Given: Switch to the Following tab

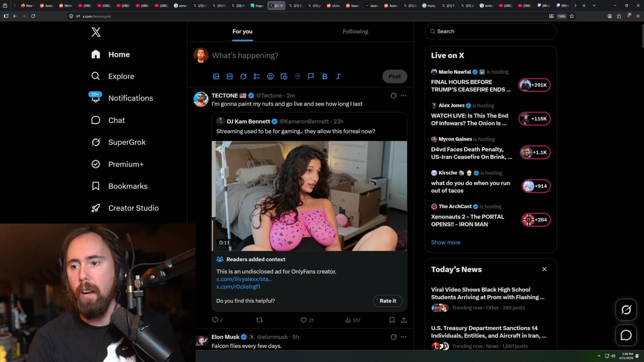Looking at the screenshot, I should pos(355,32).
